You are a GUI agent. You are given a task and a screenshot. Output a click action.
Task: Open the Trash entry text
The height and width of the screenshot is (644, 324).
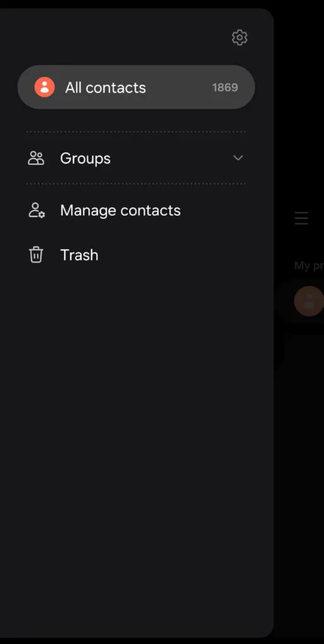pyautogui.click(x=79, y=255)
